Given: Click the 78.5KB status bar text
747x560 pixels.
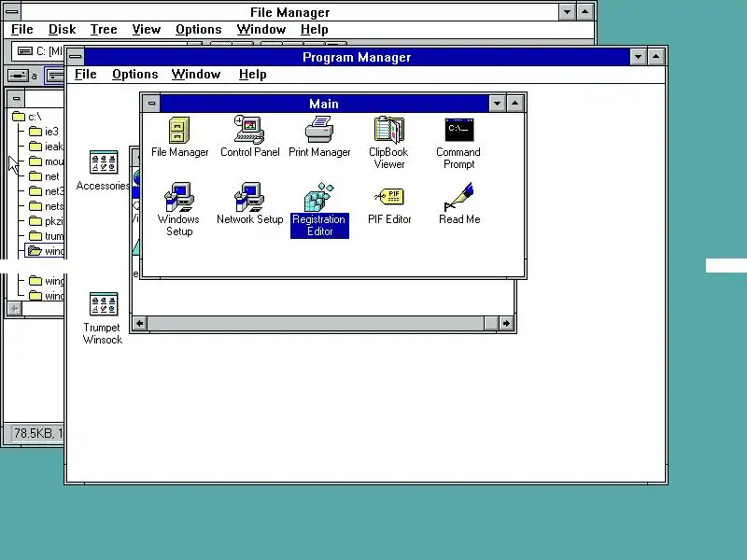Looking at the screenshot, I should [x=37, y=433].
